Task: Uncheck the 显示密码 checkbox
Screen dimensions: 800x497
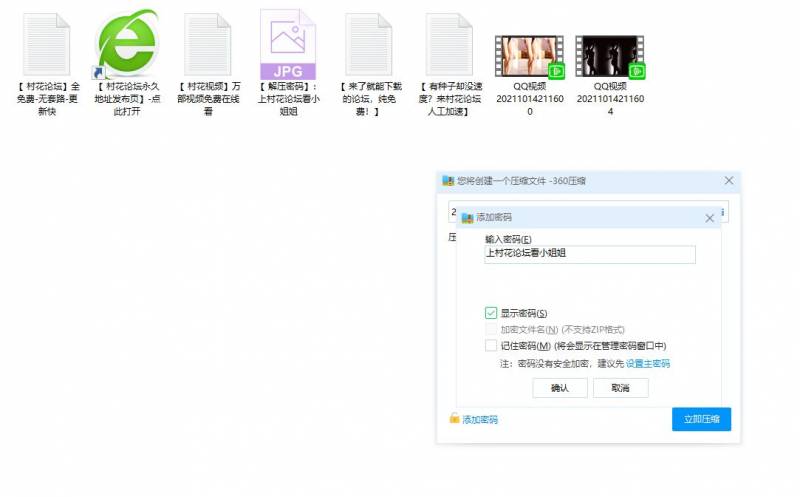Action: point(491,313)
